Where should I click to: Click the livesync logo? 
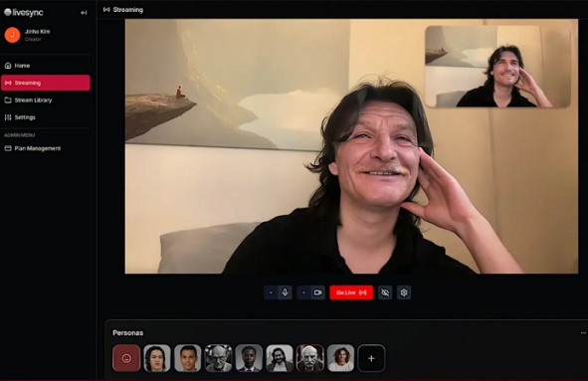24,12
